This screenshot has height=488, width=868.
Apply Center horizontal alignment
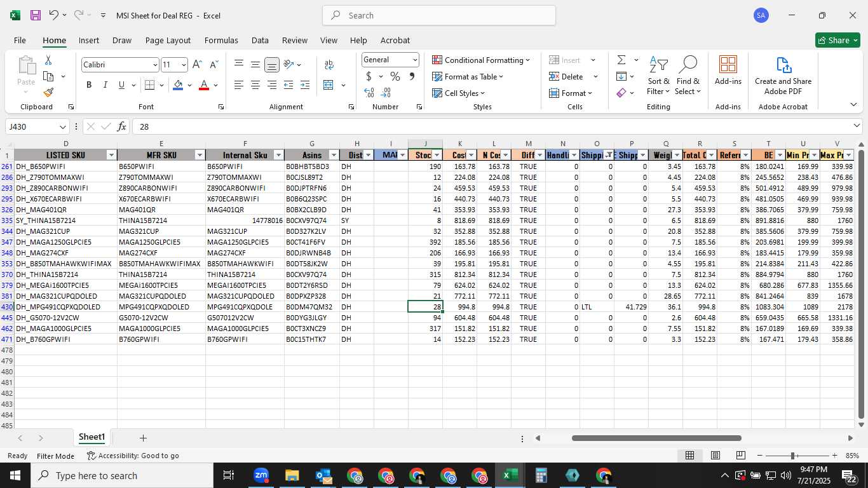[x=255, y=85]
